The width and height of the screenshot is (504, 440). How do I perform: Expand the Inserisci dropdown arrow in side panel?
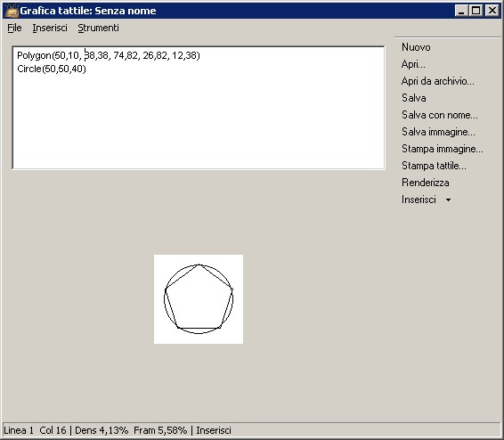pyautogui.click(x=448, y=200)
